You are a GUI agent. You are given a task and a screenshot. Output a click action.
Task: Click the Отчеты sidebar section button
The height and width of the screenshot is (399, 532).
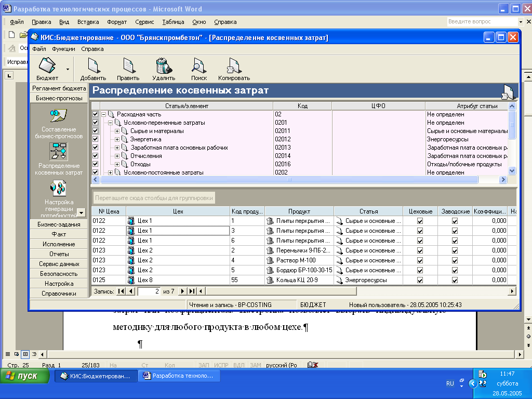(x=59, y=254)
